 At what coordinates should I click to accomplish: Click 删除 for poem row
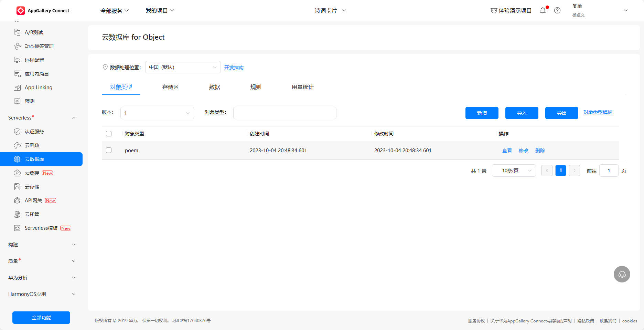point(540,151)
